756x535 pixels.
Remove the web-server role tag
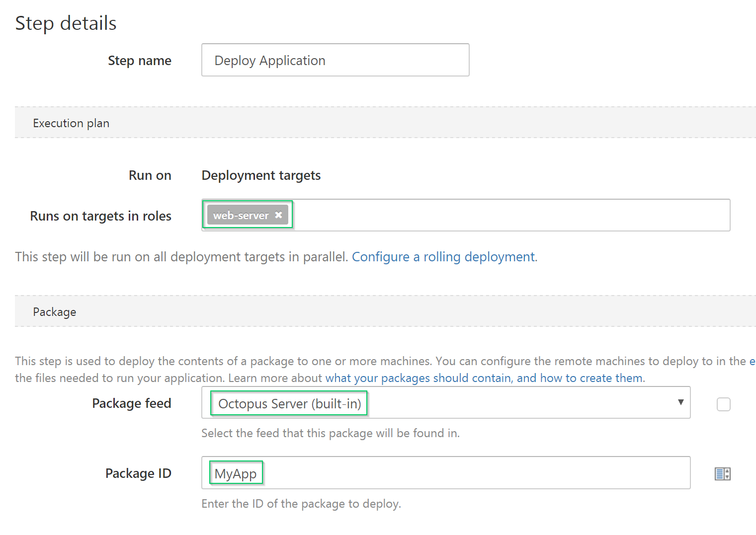278,215
